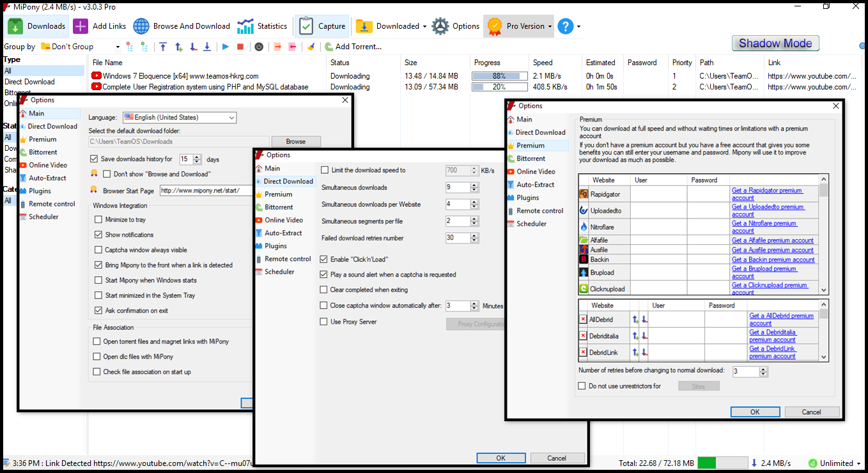Stop downloads with the red square icon

tap(240, 47)
